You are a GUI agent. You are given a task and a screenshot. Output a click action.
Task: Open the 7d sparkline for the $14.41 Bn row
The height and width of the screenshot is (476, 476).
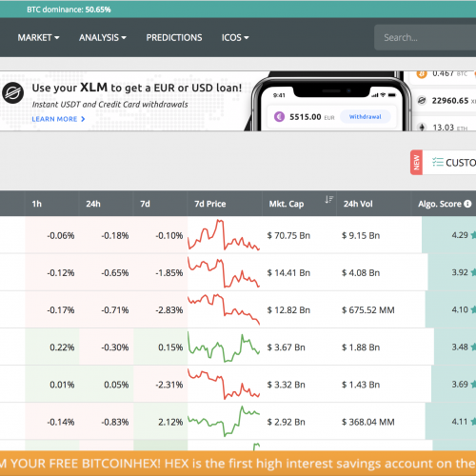point(224,272)
